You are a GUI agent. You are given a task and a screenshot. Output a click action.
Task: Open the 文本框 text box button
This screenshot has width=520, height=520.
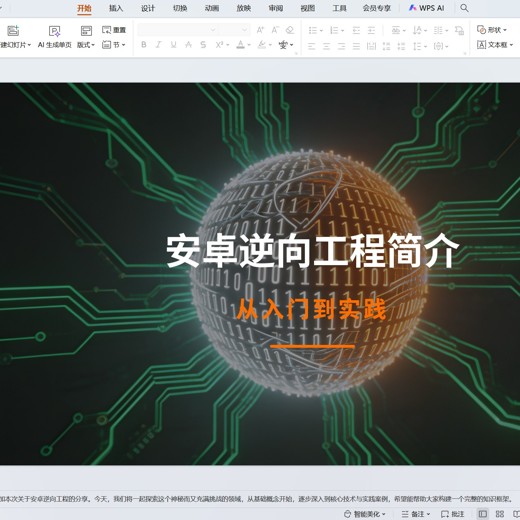click(x=495, y=45)
